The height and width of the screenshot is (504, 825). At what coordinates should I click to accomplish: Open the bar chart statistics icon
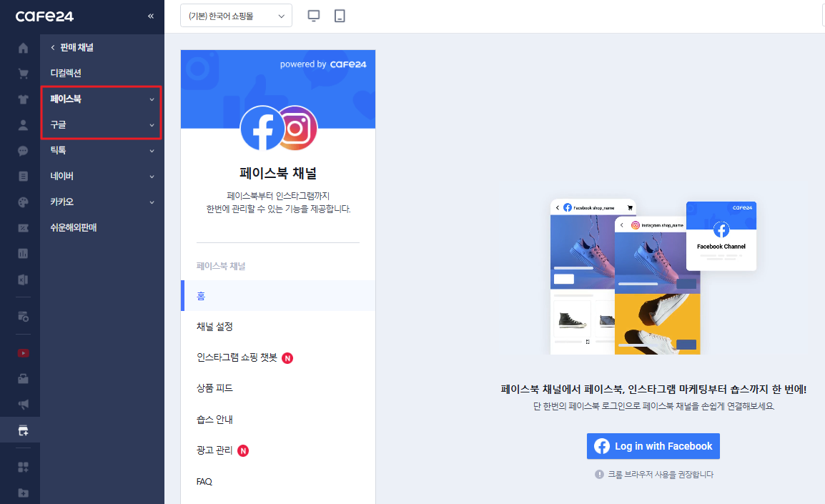pos(23,254)
